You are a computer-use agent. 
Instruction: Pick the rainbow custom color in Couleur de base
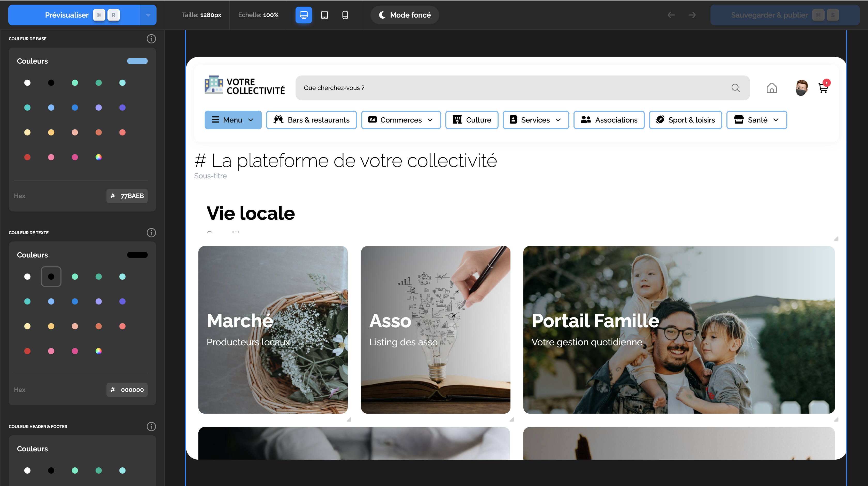tap(98, 157)
